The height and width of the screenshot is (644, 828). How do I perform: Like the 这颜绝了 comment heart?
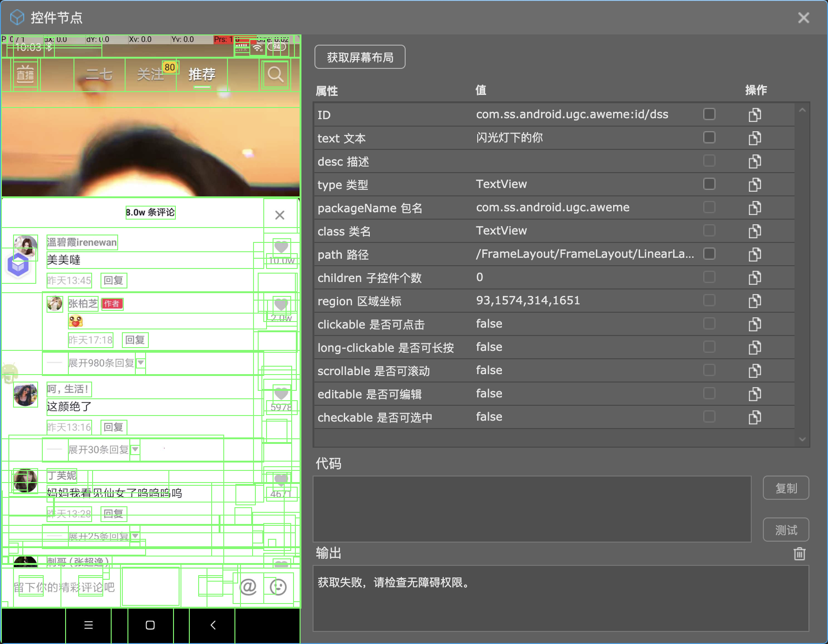[281, 393]
